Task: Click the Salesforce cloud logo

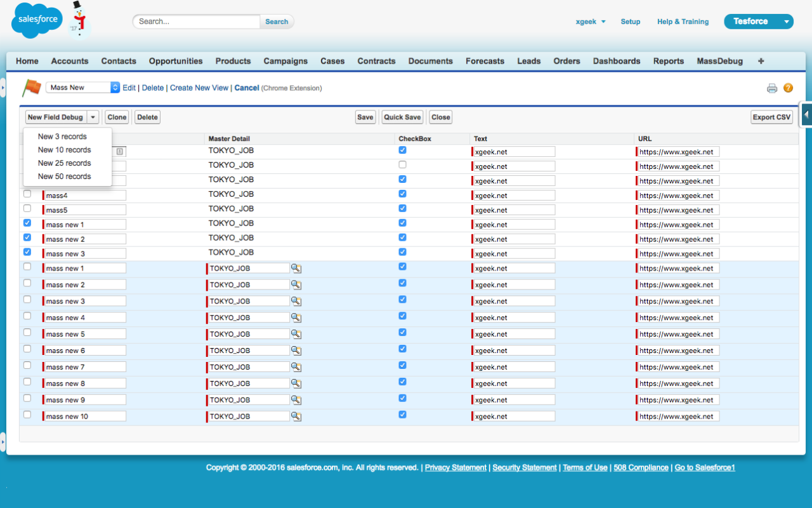Action: pyautogui.click(x=37, y=20)
